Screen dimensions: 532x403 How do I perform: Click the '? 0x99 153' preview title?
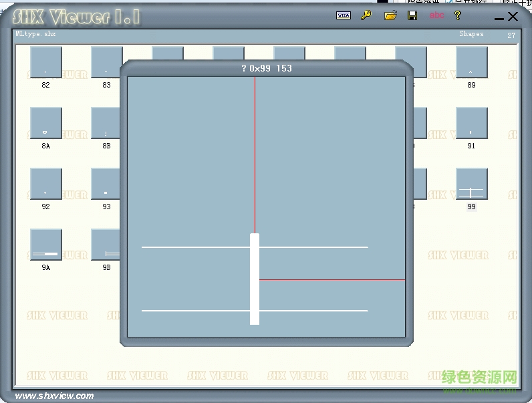pyautogui.click(x=267, y=68)
